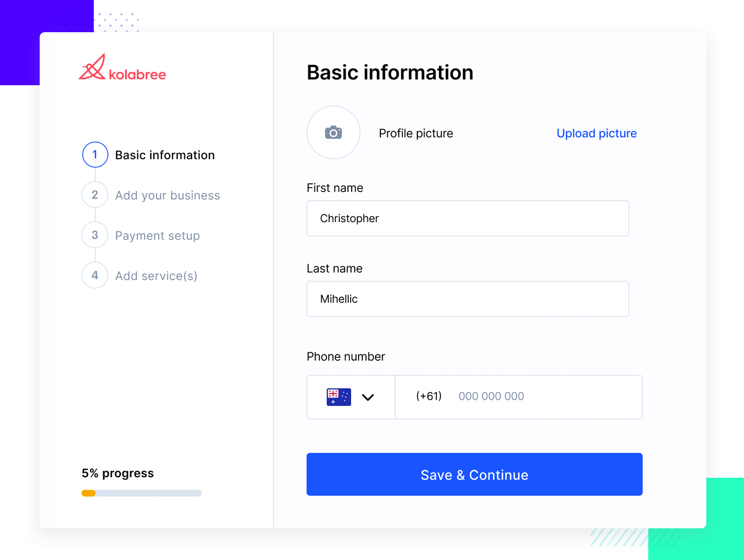744x560 pixels.
Task: Select step 2 circle in the sidebar
Action: click(x=95, y=195)
